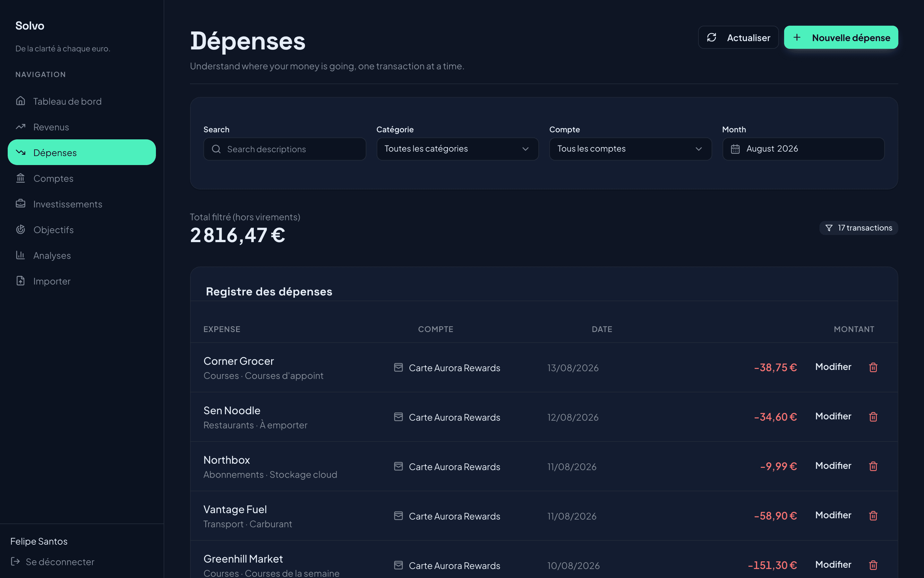Image resolution: width=924 pixels, height=578 pixels.
Task: Delete the Sen Noodle expense
Action: click(873, 417)
